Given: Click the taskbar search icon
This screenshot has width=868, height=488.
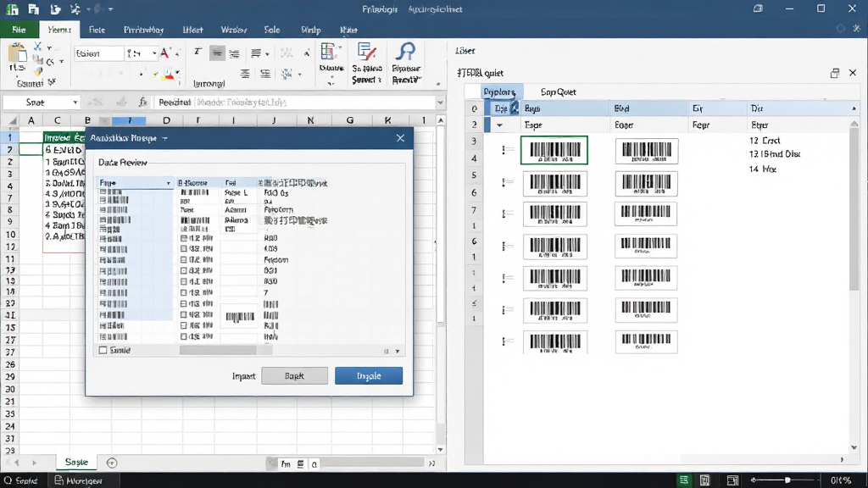Looking at the screenshot, I should pos(8,480).
